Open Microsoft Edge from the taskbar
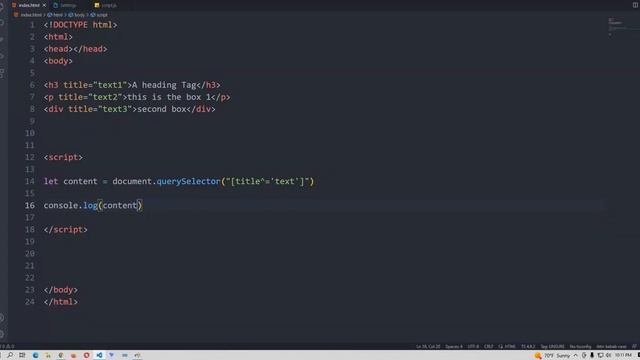640x360 pixels. click(36, 355)
